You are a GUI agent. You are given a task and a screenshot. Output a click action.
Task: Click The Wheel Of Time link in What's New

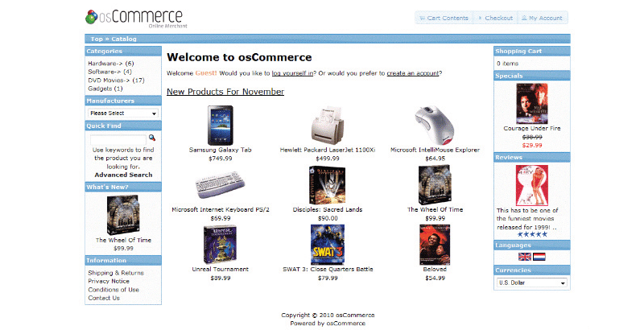click(x=123, y=240)
